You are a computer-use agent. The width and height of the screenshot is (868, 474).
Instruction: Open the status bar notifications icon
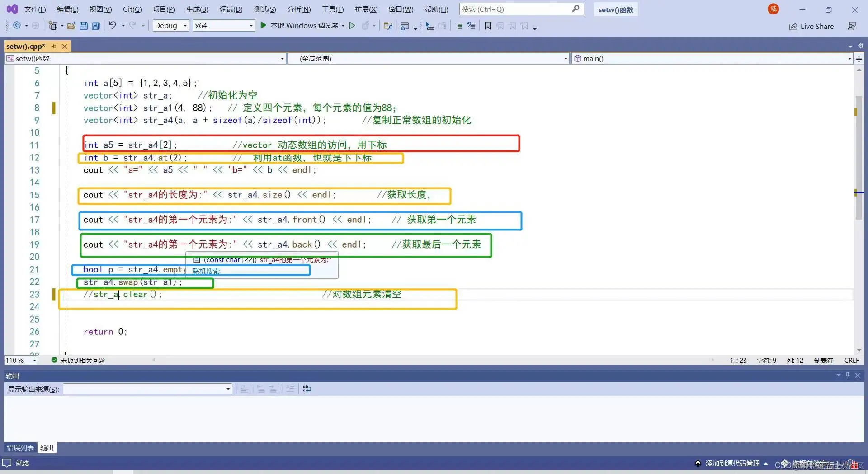(x=851, y=463)
